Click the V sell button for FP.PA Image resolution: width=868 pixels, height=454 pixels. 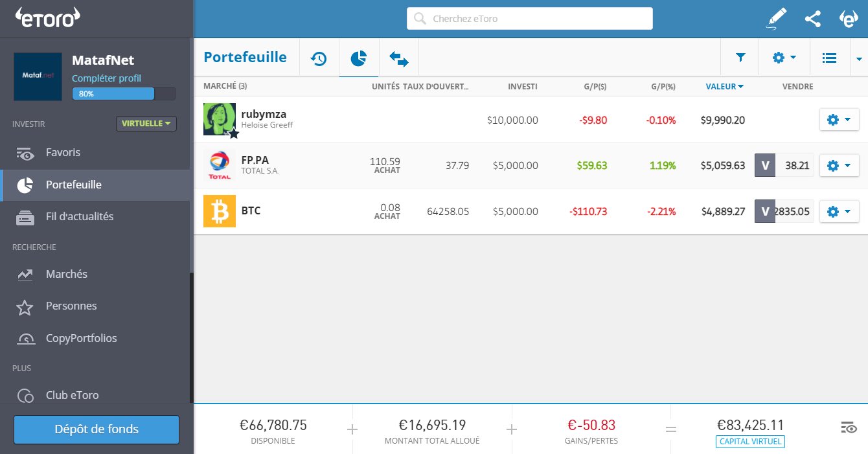point(765,165)
